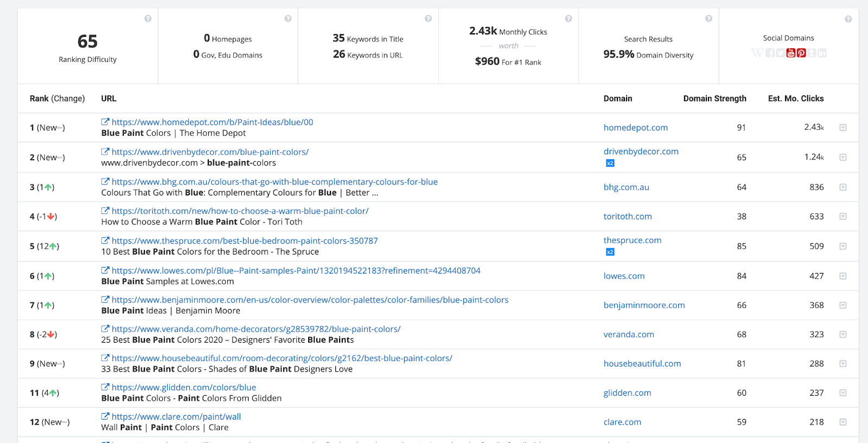Click the Rank (Change) column header
This screenshot has width=868, height=443.
tap(58, 98)
